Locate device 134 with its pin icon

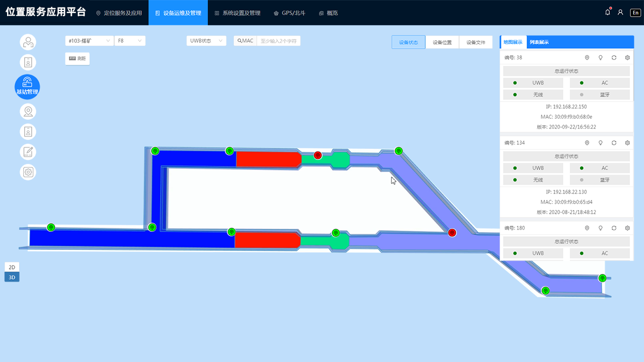pyautogui.click(x=587, y=143)
